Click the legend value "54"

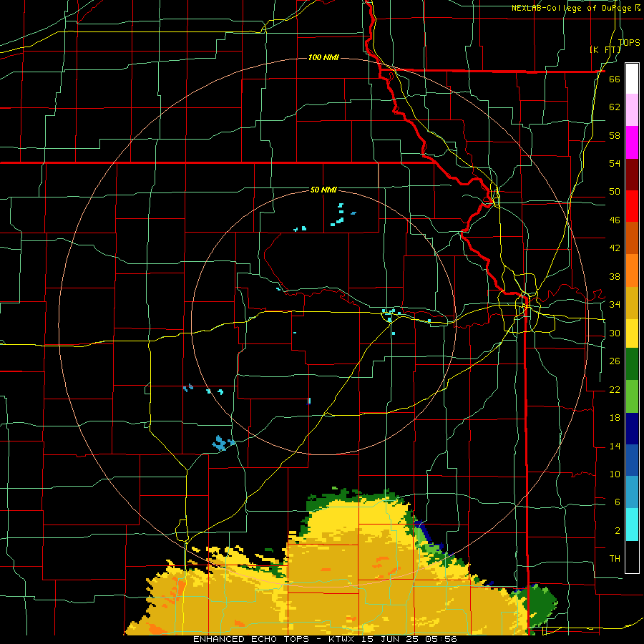615,163
